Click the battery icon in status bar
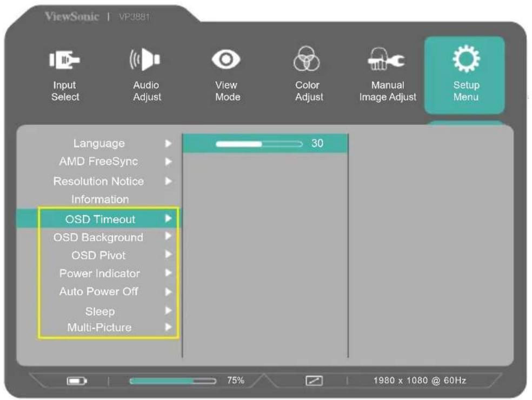The width and height of the screenshot is (532, 400). point(77,381)
